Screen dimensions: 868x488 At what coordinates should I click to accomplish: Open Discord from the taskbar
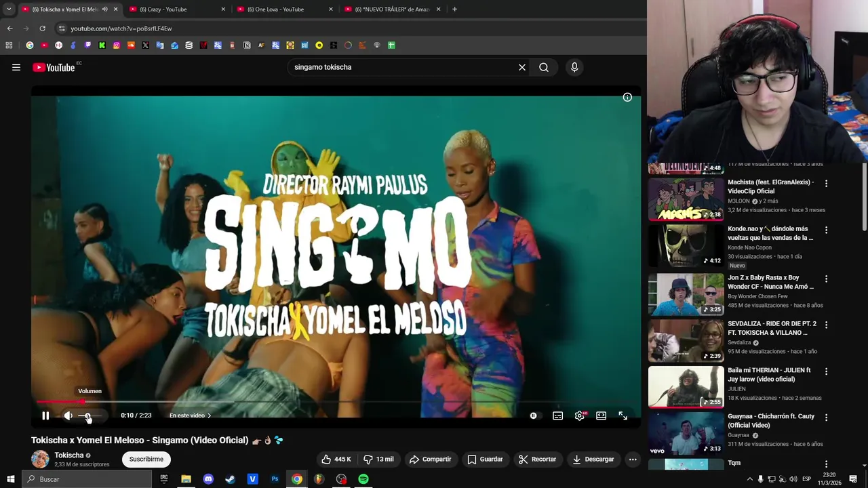pos(208,479)
